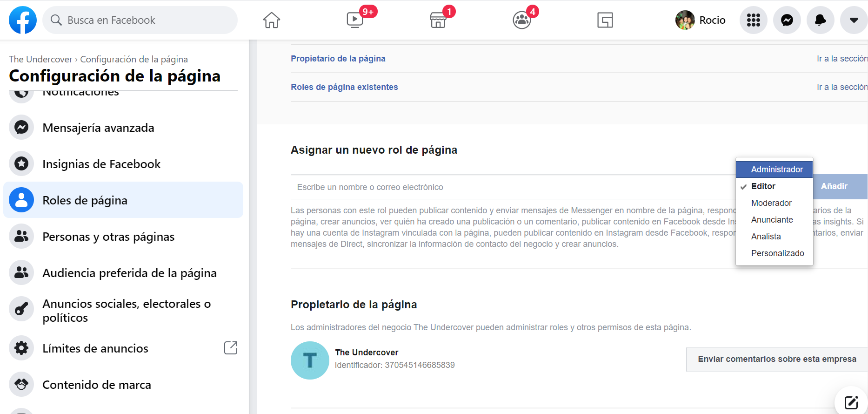Open Insignias de Facebook settings
Screen dimensions: 868x414
point(123,163)
